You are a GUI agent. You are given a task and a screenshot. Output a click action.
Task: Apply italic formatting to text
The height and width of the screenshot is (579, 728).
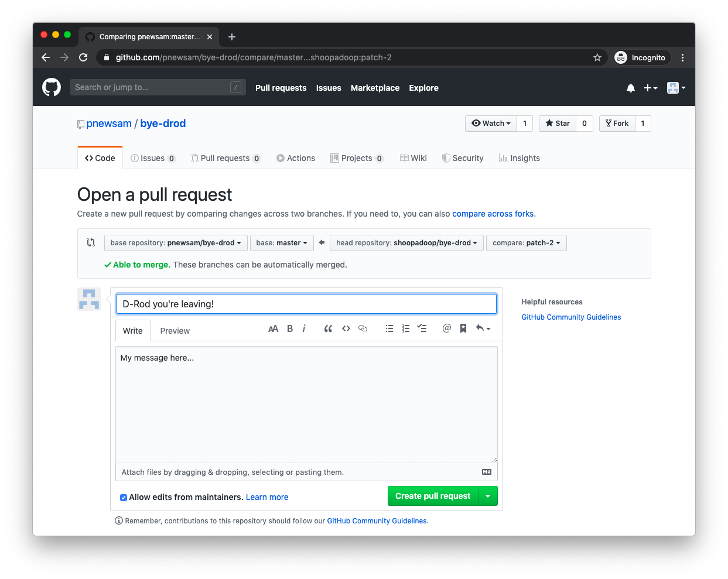coord(304,328)
